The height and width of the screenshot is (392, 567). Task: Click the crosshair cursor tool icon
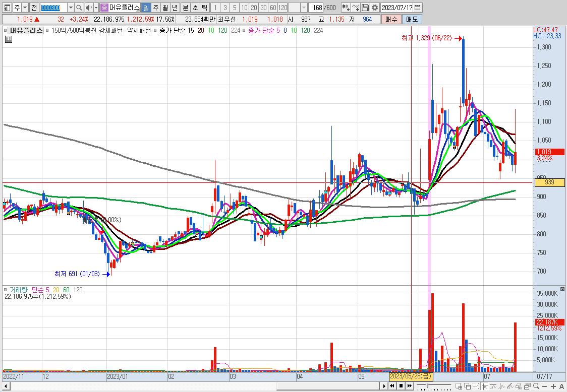[485, 386]
